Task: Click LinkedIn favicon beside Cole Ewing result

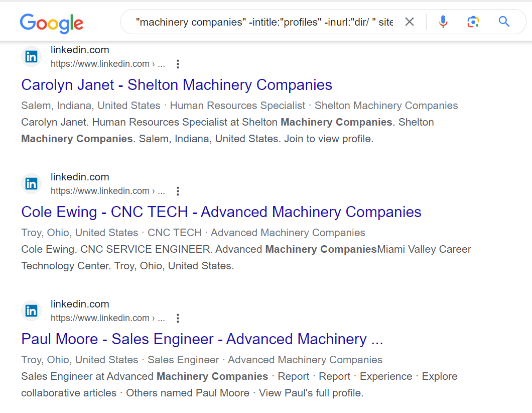Action: (x=31, y=184)
